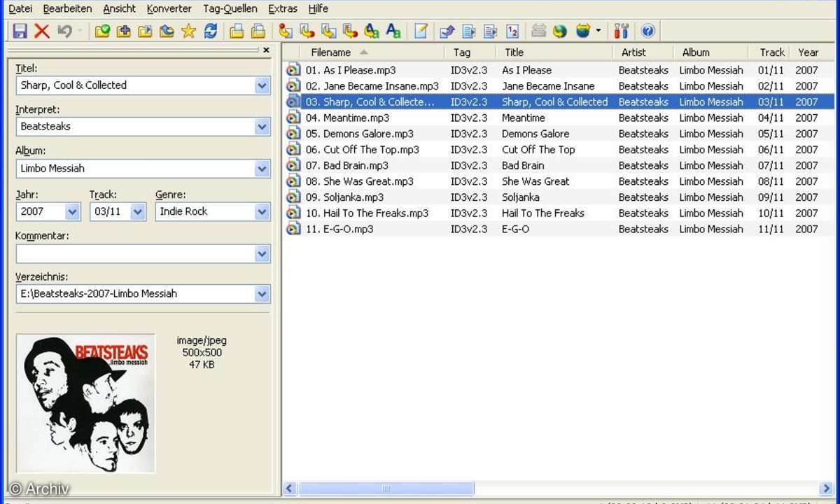The height and width of the screenshot is (504, 840).
Task: Click the Export icon with the blue arrow
Action: [447, 31]
